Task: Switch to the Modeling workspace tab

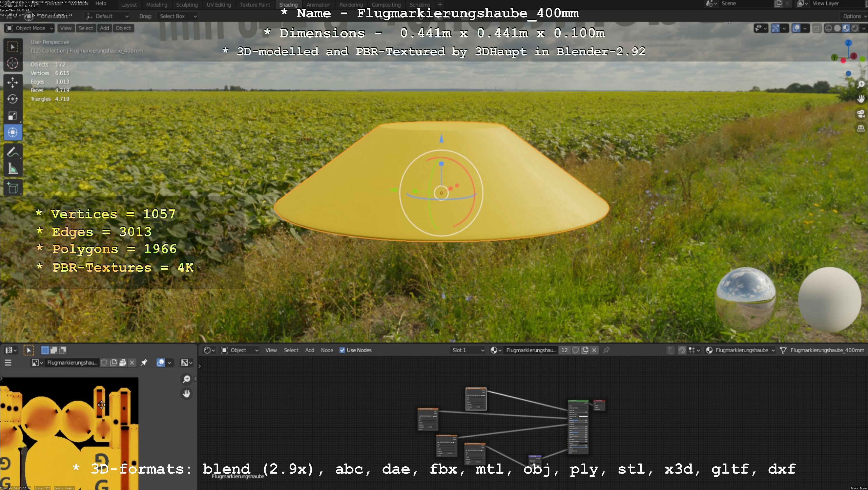Action: tap(156, 4)
